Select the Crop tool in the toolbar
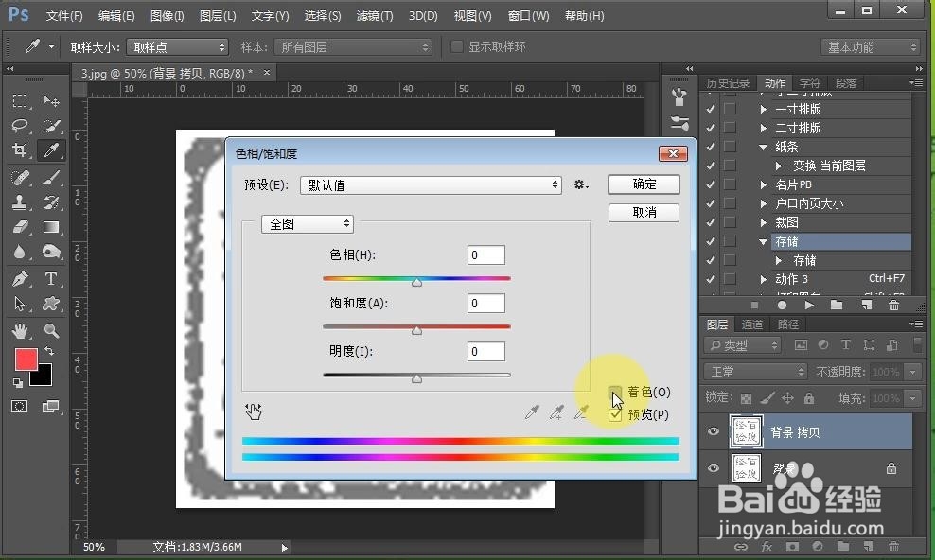The width and height of the screenshot is (935, 560). (x=21, y=150)
